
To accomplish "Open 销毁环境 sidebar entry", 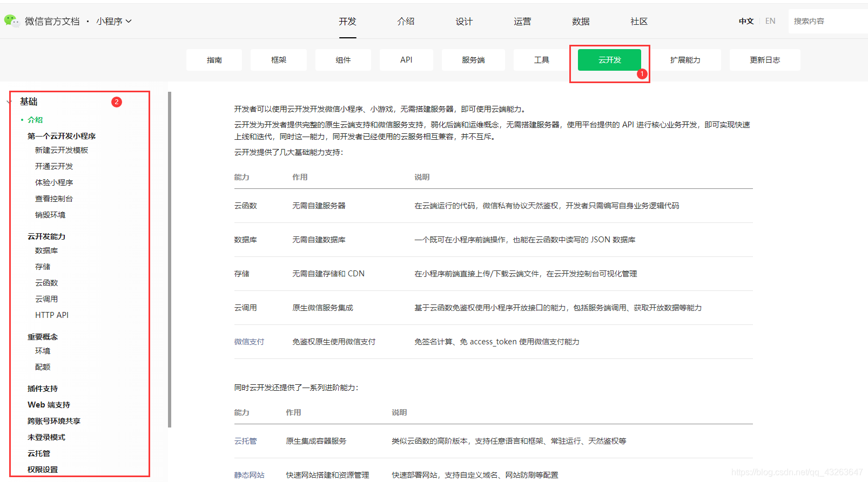I will pyautogui.click(x=50, y=215).
